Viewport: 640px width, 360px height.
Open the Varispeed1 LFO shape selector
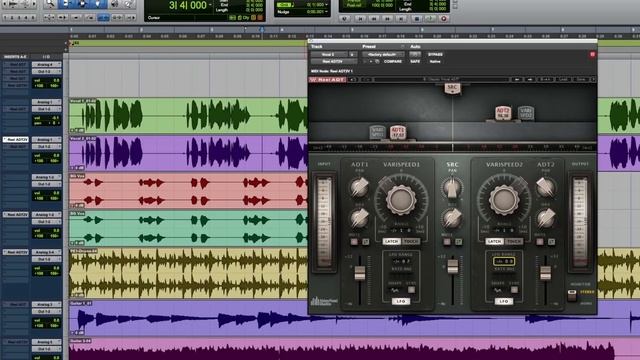coord(395,290)
